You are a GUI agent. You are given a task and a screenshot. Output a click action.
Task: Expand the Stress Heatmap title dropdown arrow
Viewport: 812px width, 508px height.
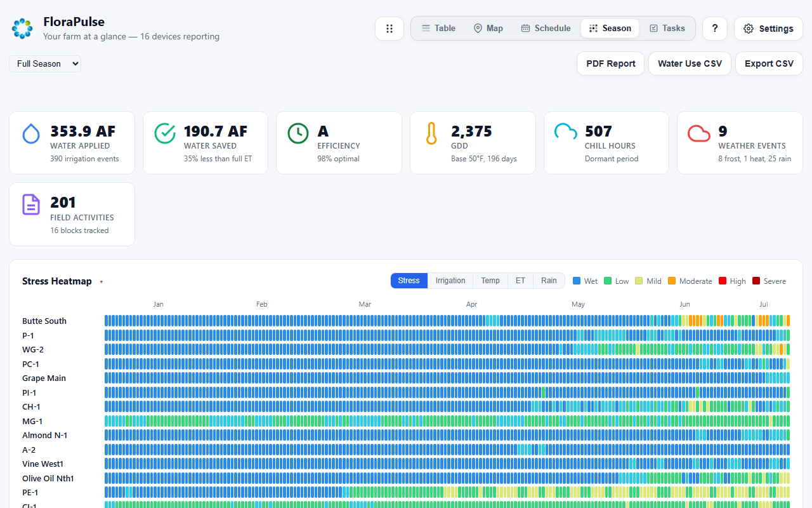click(101, 282)
